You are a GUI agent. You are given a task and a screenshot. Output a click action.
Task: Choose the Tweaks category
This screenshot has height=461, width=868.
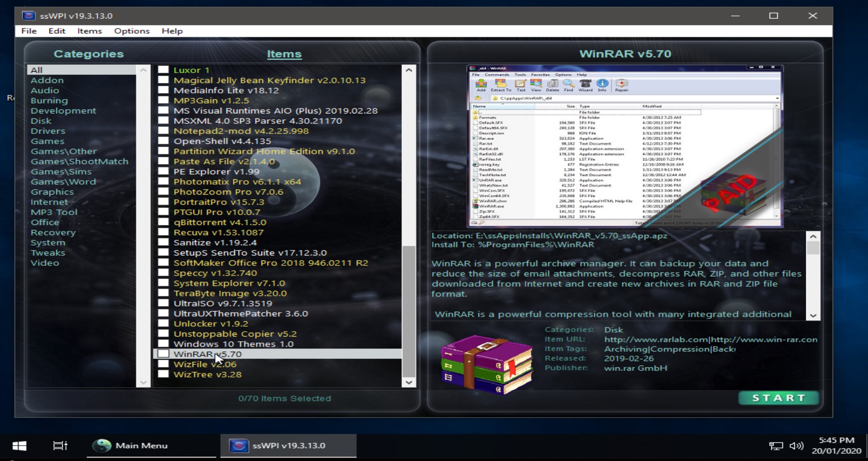(48, 253)
